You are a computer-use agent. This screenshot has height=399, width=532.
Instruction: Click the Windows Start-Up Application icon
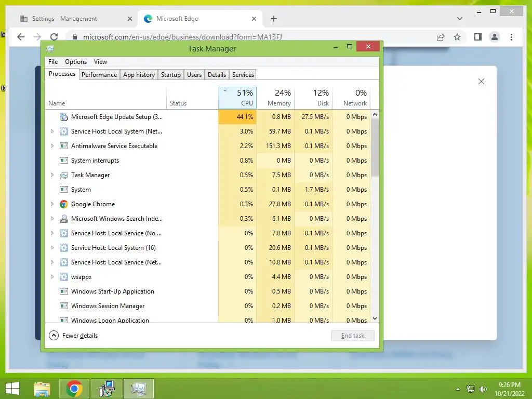point(64,291)
